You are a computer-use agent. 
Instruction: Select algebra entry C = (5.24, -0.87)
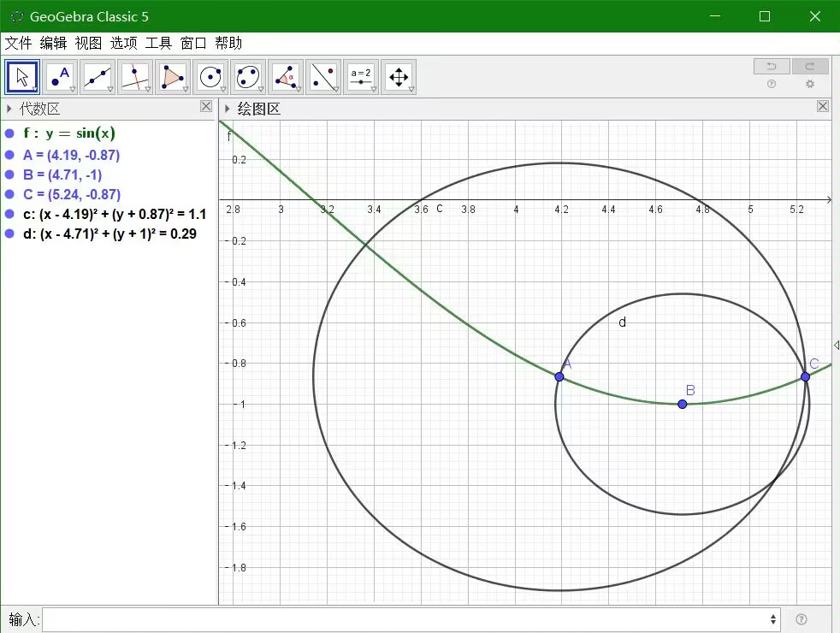click(72, 194)
